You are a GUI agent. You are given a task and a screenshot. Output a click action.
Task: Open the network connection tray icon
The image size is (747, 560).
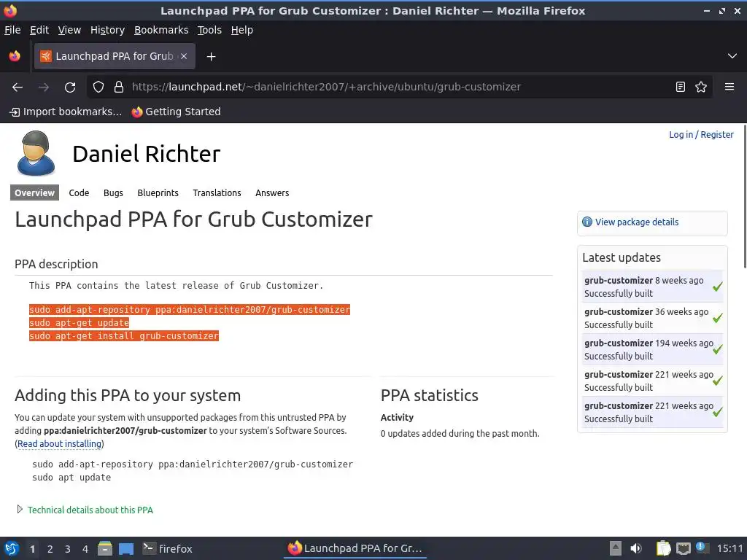(x=683, y=548)
